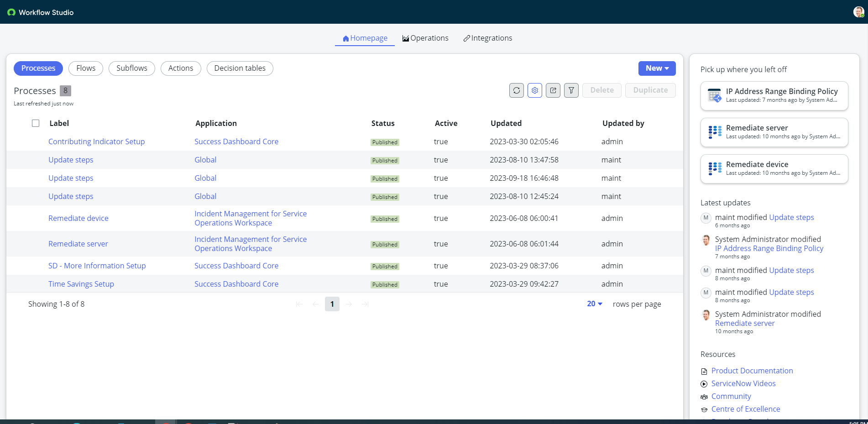The image size is (868, 424).
Task: Click the Community people icon
Action: tap(704, 397)
